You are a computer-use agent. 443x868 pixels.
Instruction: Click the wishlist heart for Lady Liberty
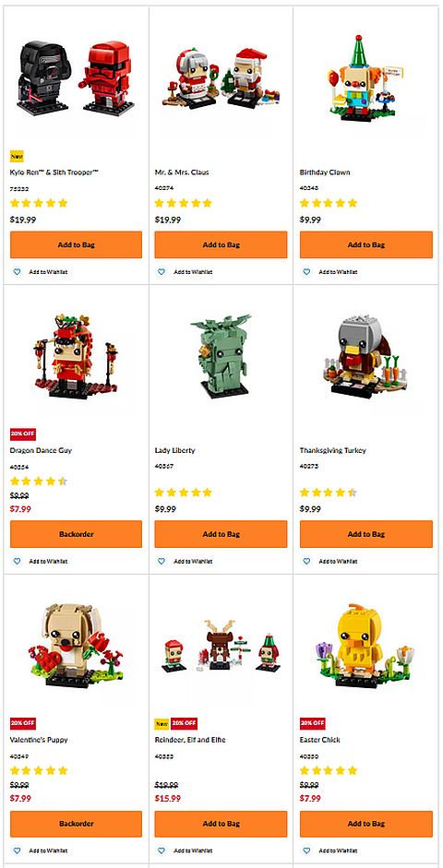pyautogui.click(x=162, y=561)
